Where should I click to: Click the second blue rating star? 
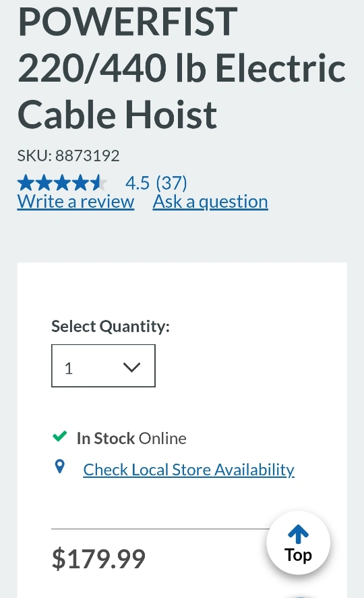point(44,183)
